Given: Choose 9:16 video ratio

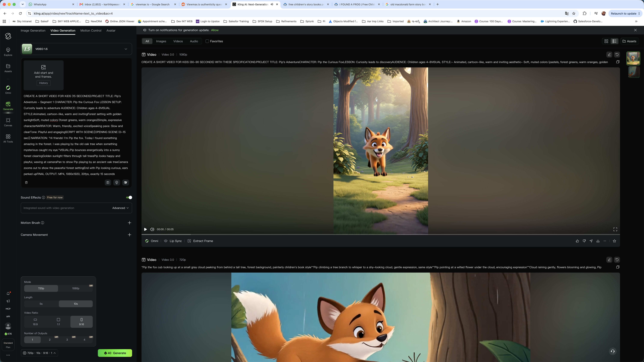Looking at the screenshot, I should (x=81, y=322).
